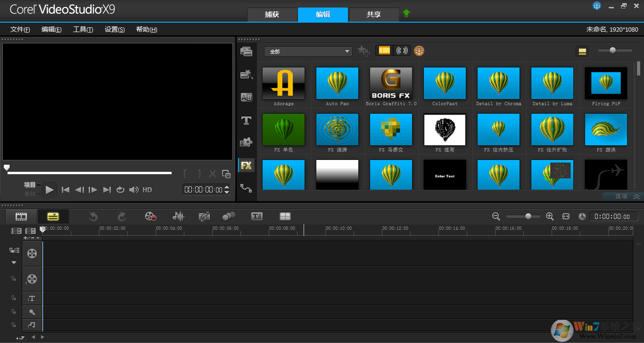Screen dimensions: 644x343
Task: Select the Transition library icon (AB)
Action: [246, 97]
